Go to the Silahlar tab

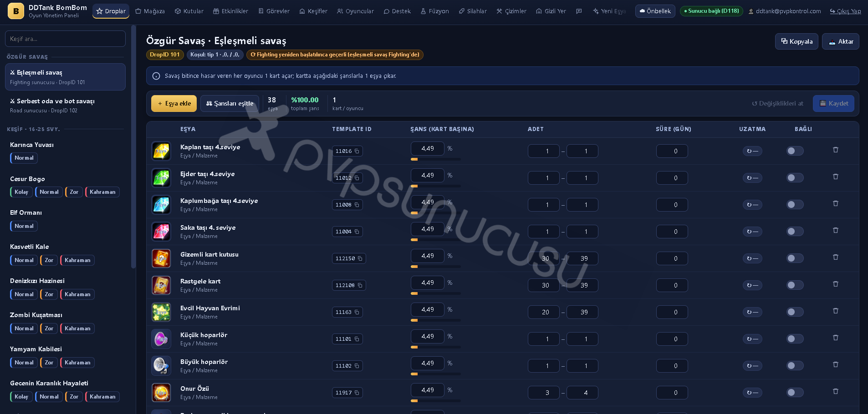473,11
